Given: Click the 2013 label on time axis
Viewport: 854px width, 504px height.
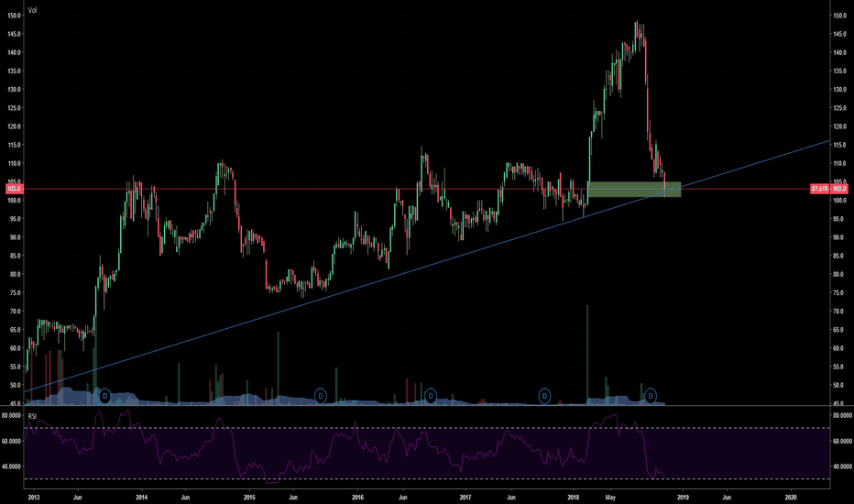Looking at the screenshot, I should [33, 498].
